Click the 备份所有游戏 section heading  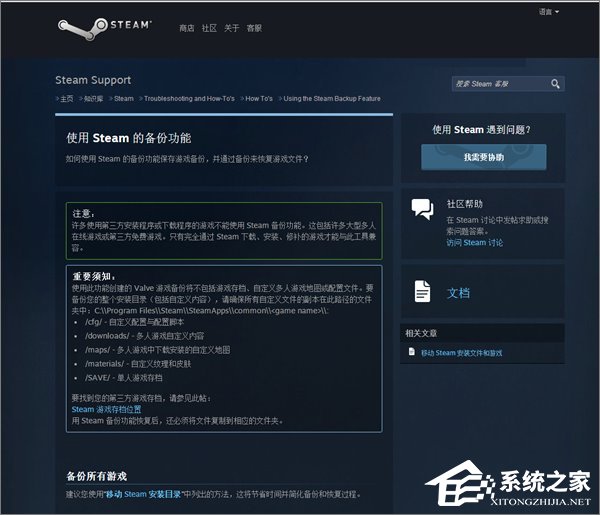click(x=96, y=476)
